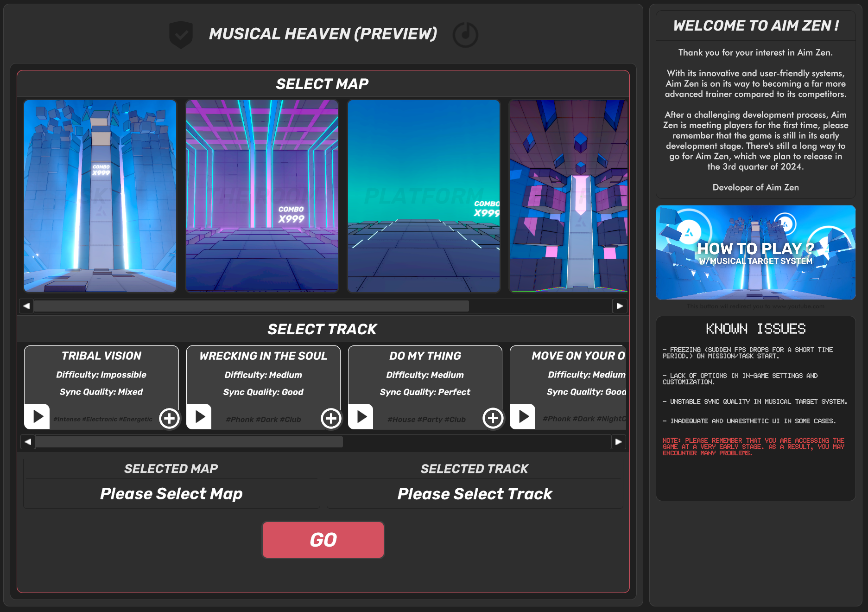Click the music note dial icon near the title
This screenshot has width=868, height=612.
(x=466, y=34)
